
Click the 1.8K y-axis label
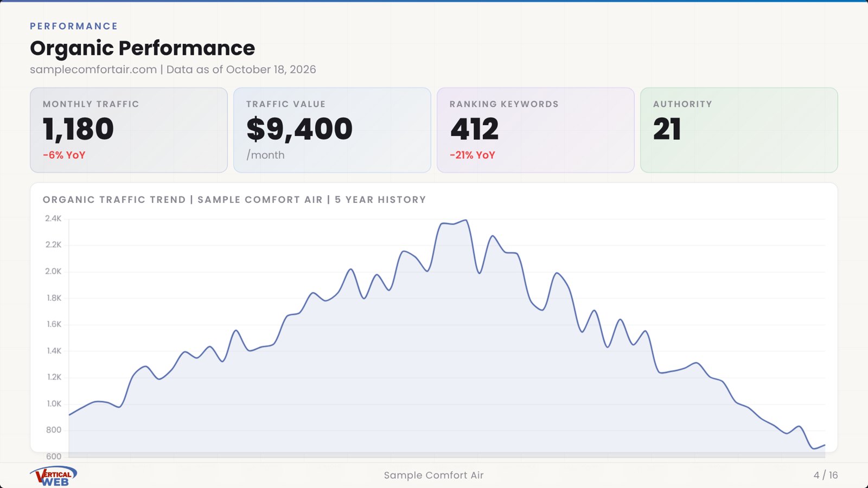[54, 298]
